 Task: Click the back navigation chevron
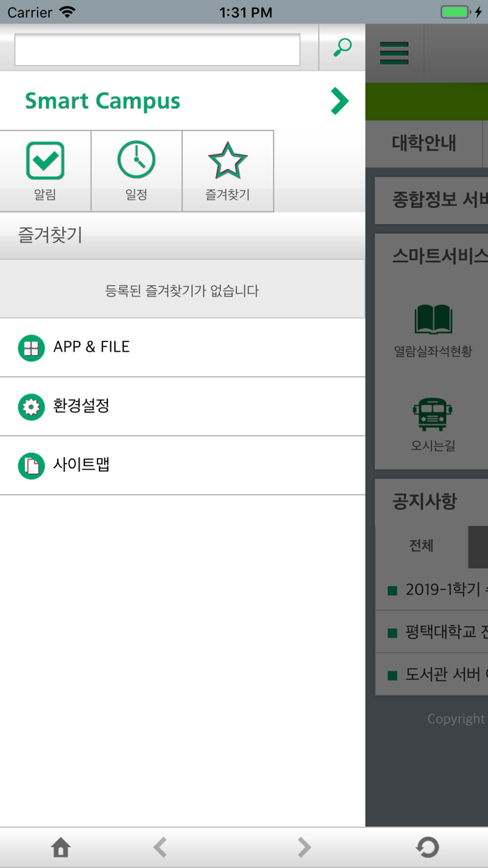(x=160, y=847)
